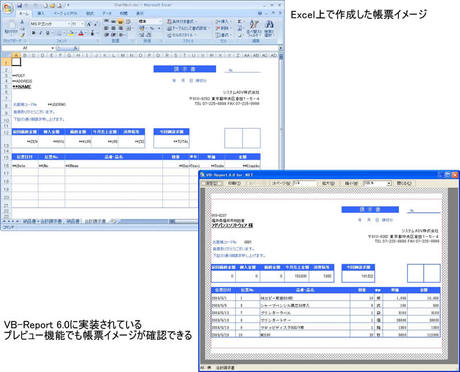The height and width of the screenshot is (372, 460).
Task: Click the zoom-out button in VB-Report preview
Action: pos(350,183)
